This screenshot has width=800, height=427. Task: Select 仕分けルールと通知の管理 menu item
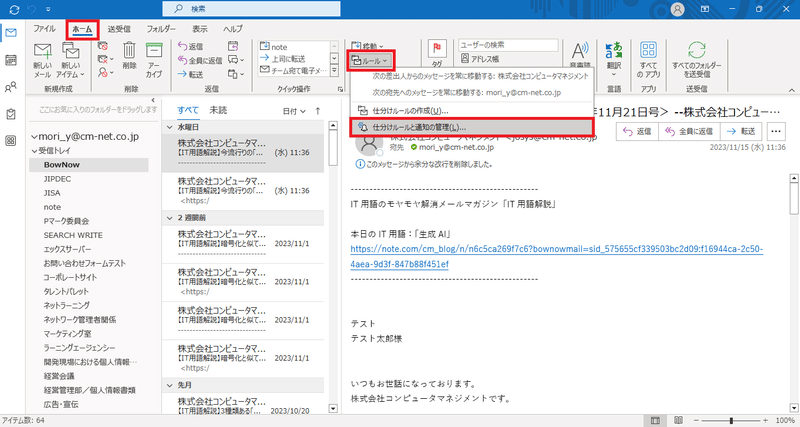[472, 127]
